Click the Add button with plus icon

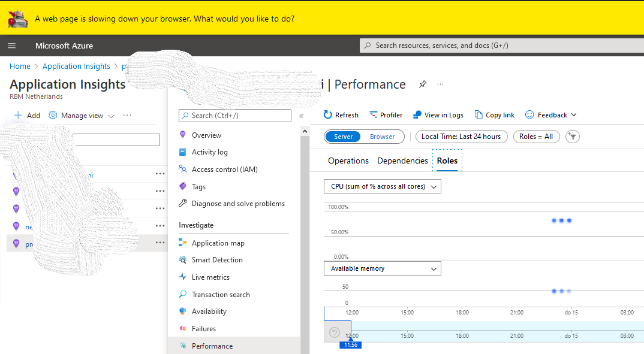coord(27,115)
